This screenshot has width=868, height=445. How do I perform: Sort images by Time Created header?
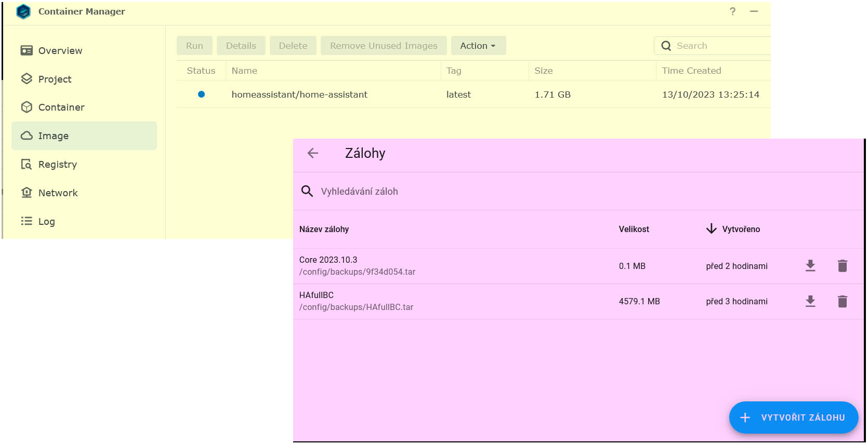coord(713,71)
